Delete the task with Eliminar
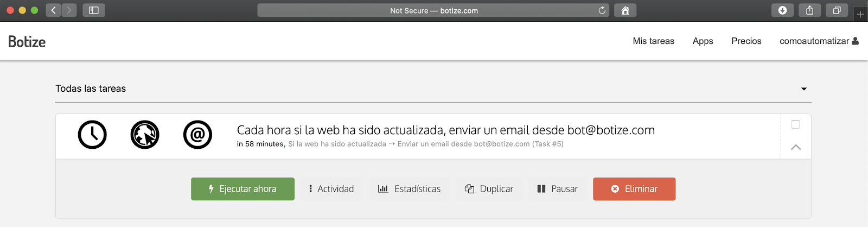 (x=634, y=189)
